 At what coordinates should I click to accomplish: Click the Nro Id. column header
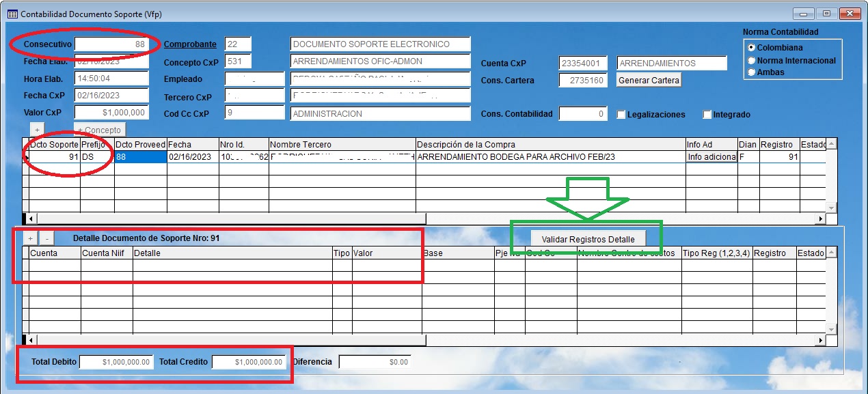tap(243, 145)
